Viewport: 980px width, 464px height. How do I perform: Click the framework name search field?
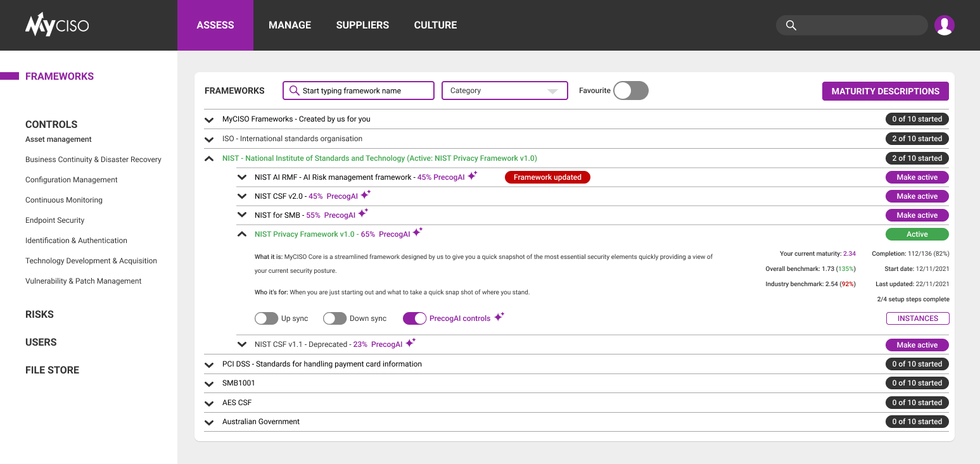coord(359,91)
